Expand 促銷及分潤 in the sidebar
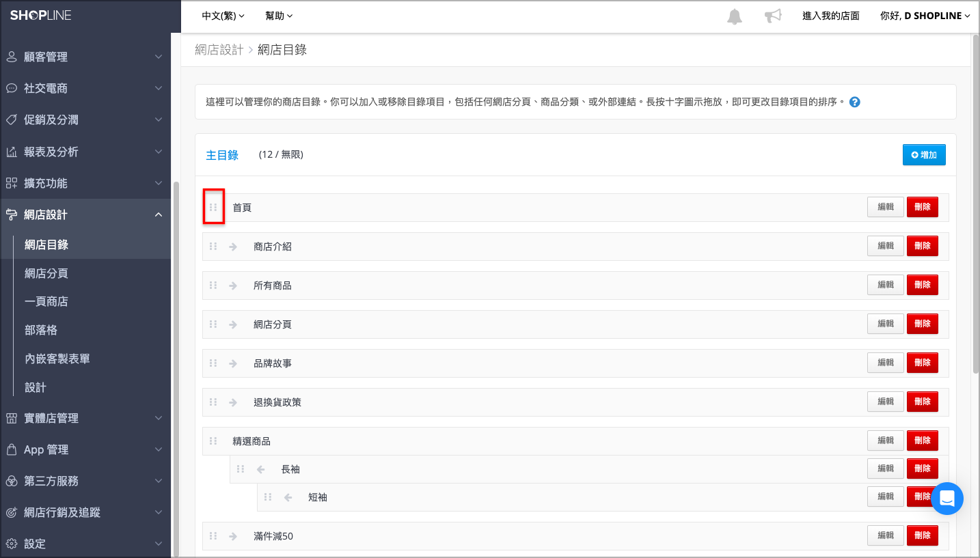 (x=85, y=120)
